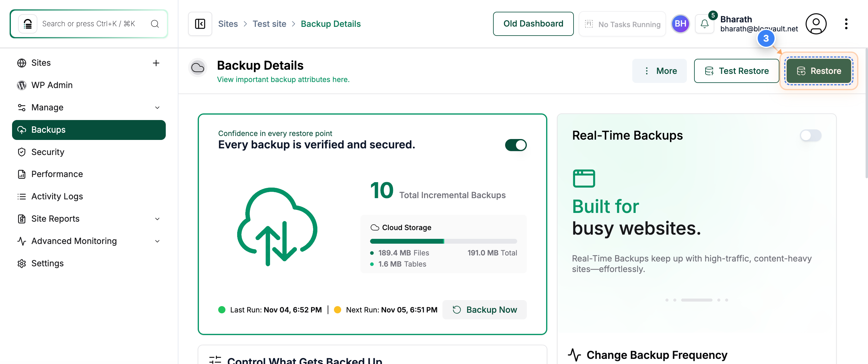Select the Security shield icon in sidebar
The width and height of the screenshot is (868, 364).
(x=22, y=152)
